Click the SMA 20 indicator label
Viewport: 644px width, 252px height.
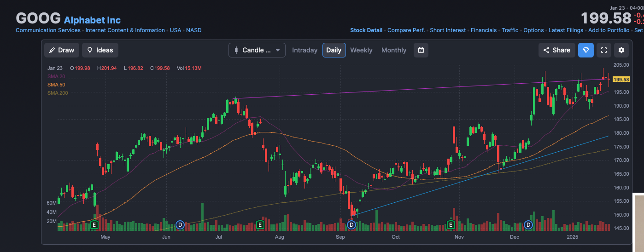pos(56,76)
